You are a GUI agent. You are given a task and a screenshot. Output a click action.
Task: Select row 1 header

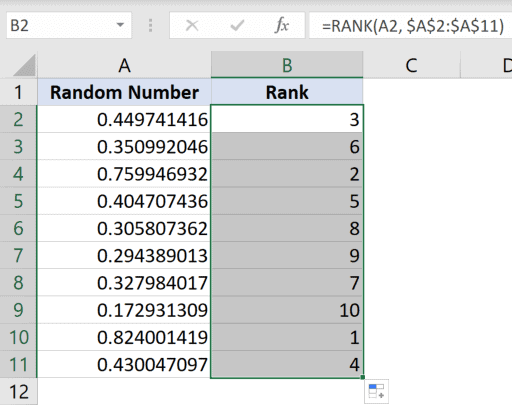pyautogui.click(x=18, y=92)
